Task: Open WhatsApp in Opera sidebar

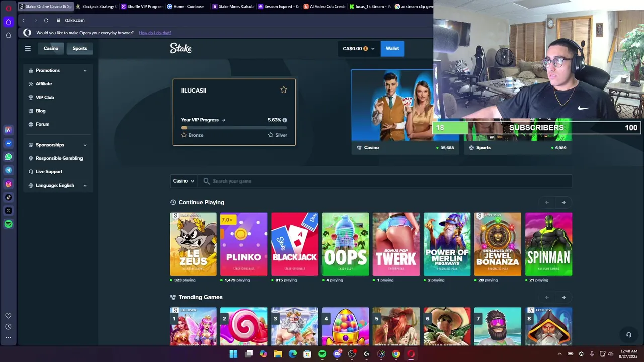Action: (8, 157)
